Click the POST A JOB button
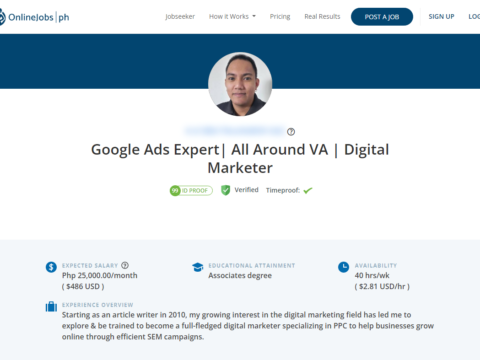This screenshot has height=360, width=480. point(382,17)
